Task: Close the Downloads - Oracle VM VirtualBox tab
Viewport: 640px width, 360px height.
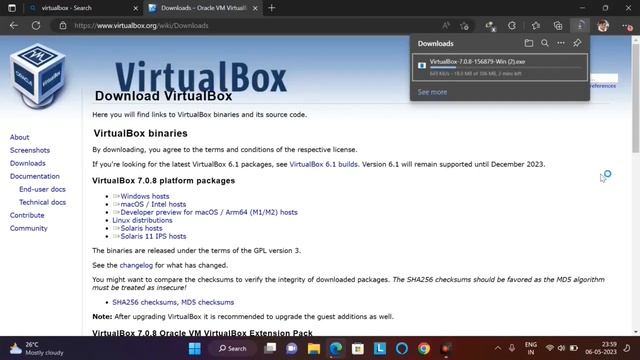Action: tap(255, 8)
